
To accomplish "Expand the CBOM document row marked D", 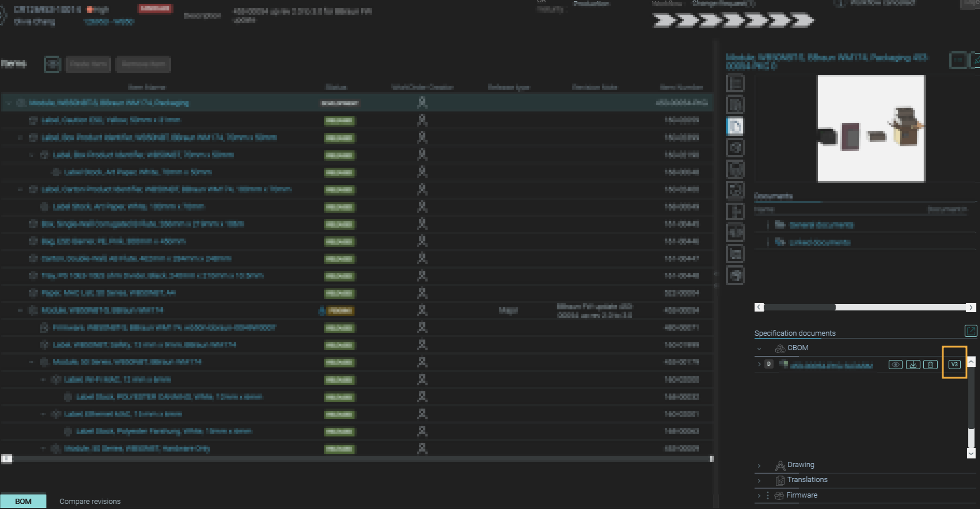I will [759, 364].
